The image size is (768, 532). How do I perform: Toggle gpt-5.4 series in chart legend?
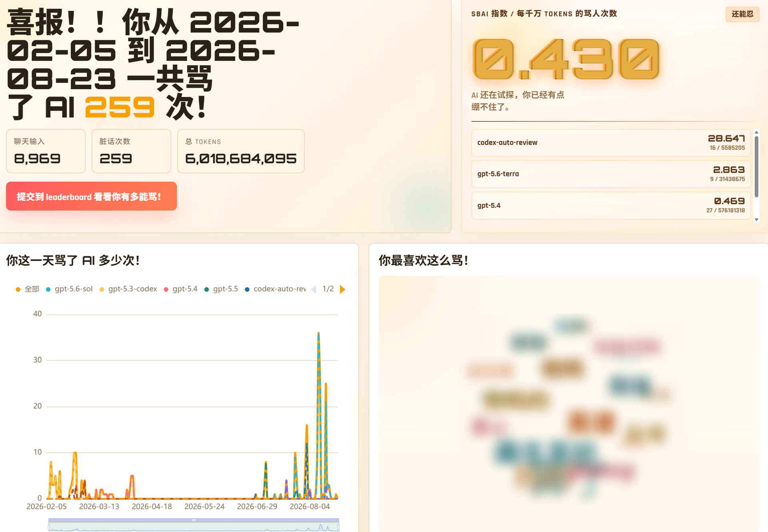(x=180, y=289)
